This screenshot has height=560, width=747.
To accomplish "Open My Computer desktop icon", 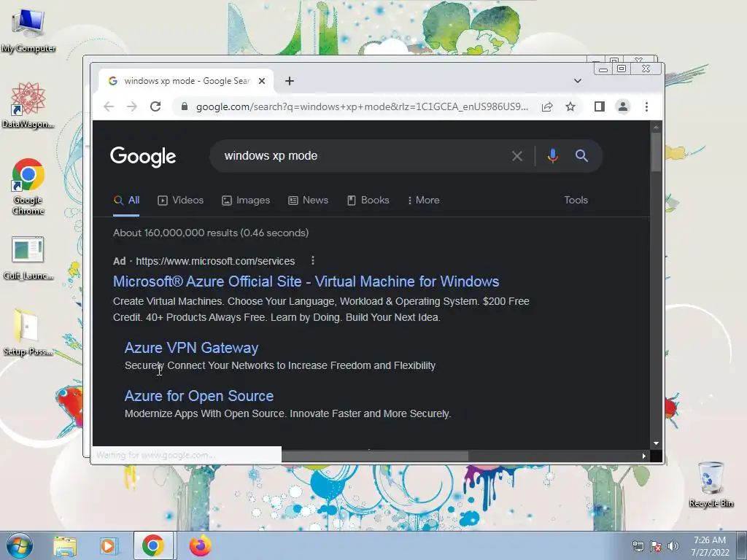I will pos(28,29).
